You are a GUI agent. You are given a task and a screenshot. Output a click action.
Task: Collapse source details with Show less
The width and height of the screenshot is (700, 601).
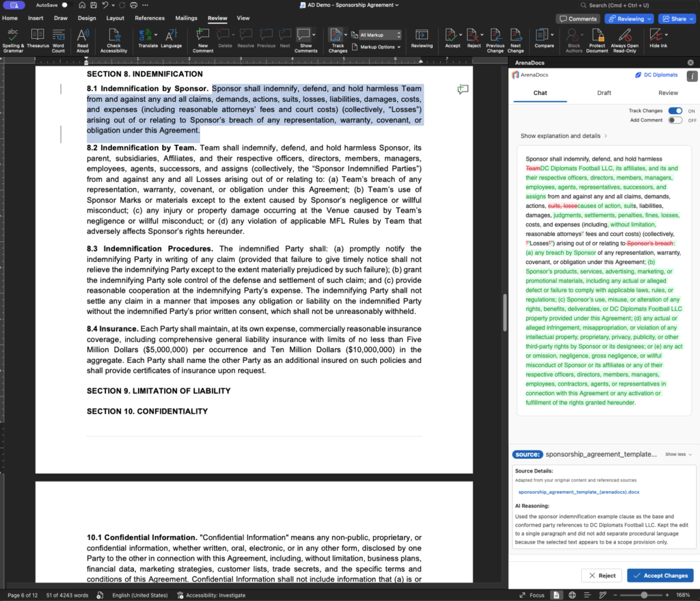click(678, 454)
